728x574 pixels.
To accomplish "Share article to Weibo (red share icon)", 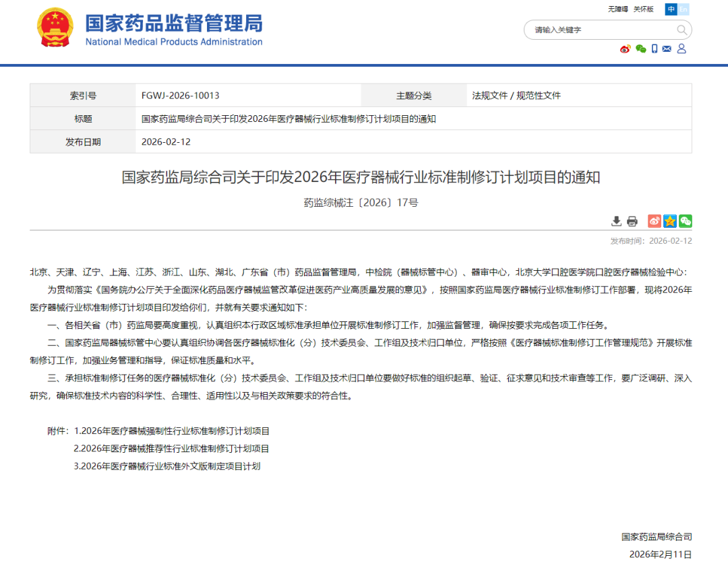I will click(x=654, y=222).
